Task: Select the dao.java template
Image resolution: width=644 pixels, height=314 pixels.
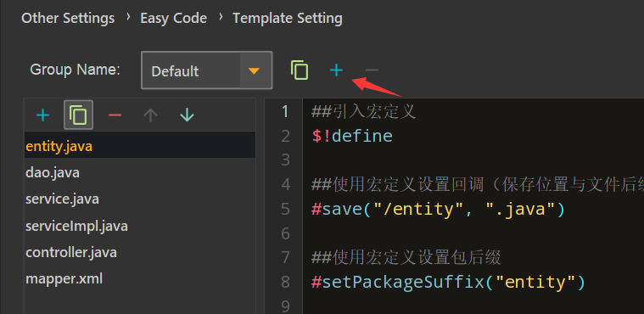Action: (x=140, y=172)
